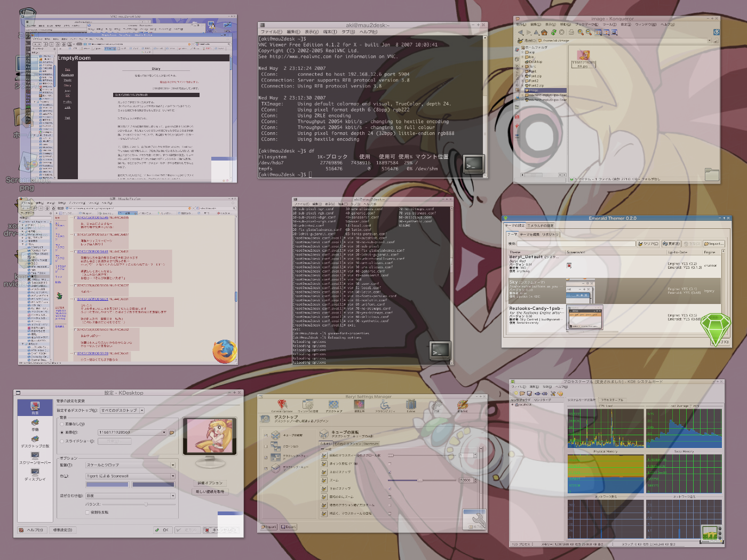Click the zoom-in magnifier in Konqueror toolbar
Viewport: 747px width, 560px height.
click(x=581, y=33)
